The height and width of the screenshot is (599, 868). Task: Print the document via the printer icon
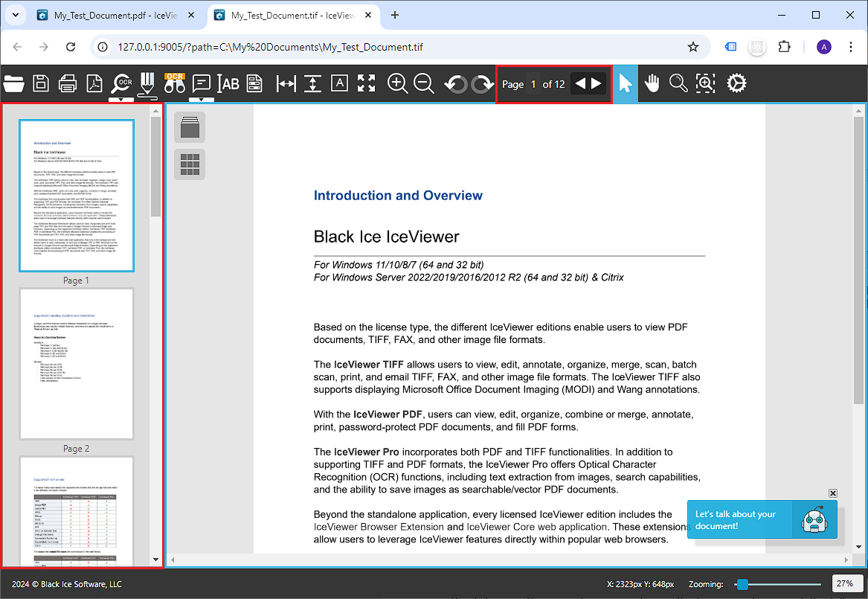pos(68,83)
